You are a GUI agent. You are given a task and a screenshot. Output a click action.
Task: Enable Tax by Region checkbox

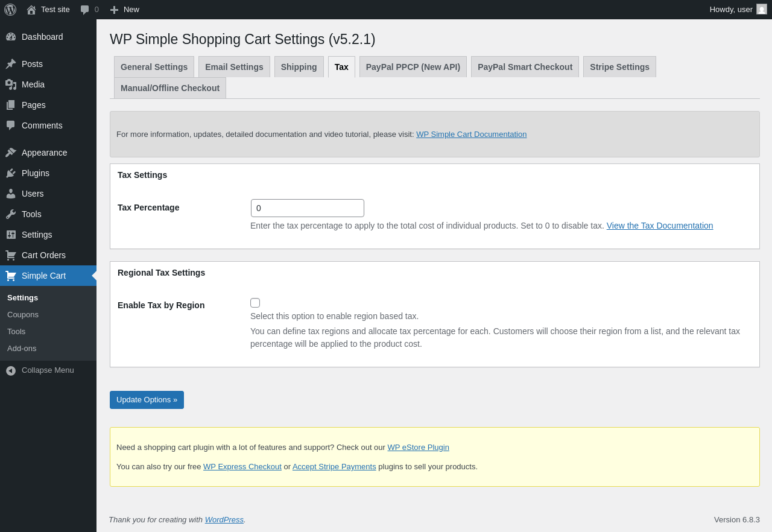255,303
